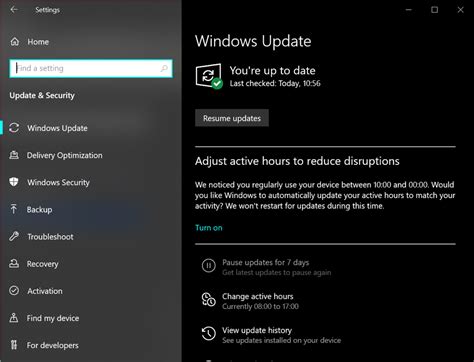Click the For developers icon
Viewport: 474px width, 362px height.
coord(14,345)
